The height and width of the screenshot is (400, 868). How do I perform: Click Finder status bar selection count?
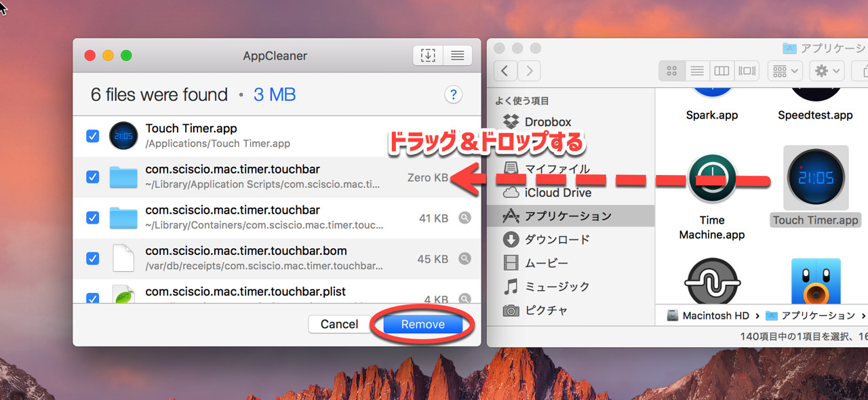coord(804,336)
